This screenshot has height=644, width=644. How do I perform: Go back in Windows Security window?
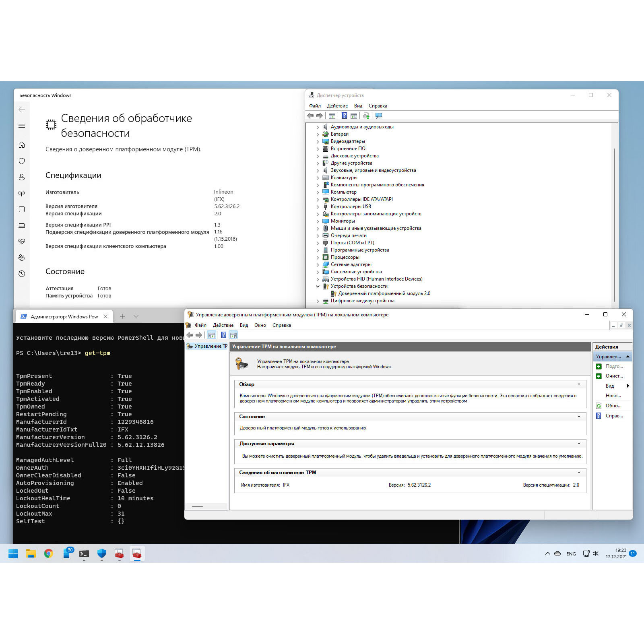tap(22, 109)
